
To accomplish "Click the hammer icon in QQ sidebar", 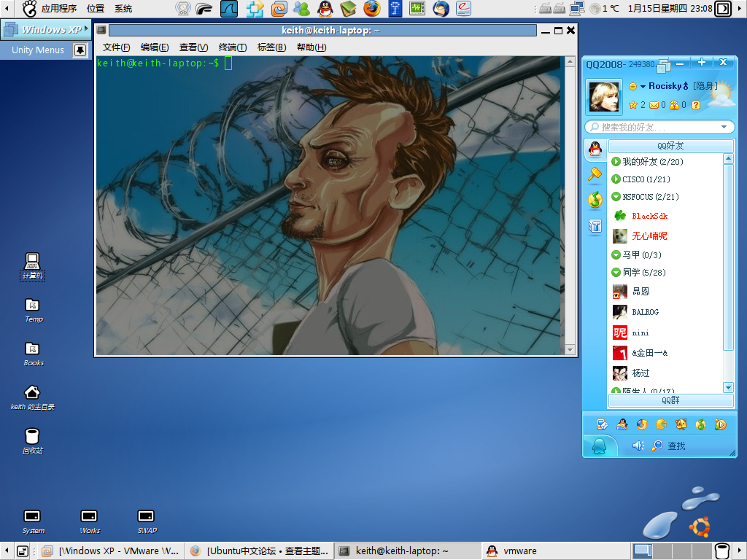I will pos(595,175).
